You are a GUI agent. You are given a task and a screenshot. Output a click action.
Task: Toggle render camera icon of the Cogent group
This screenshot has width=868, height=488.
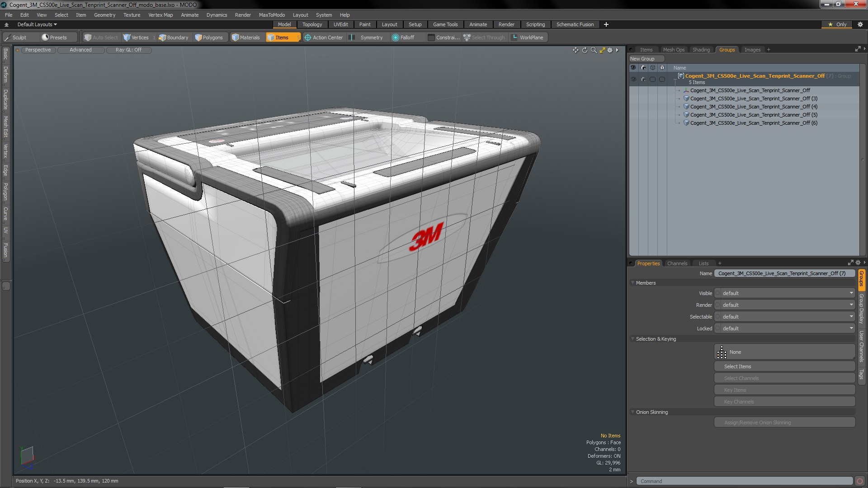(643, 79)
